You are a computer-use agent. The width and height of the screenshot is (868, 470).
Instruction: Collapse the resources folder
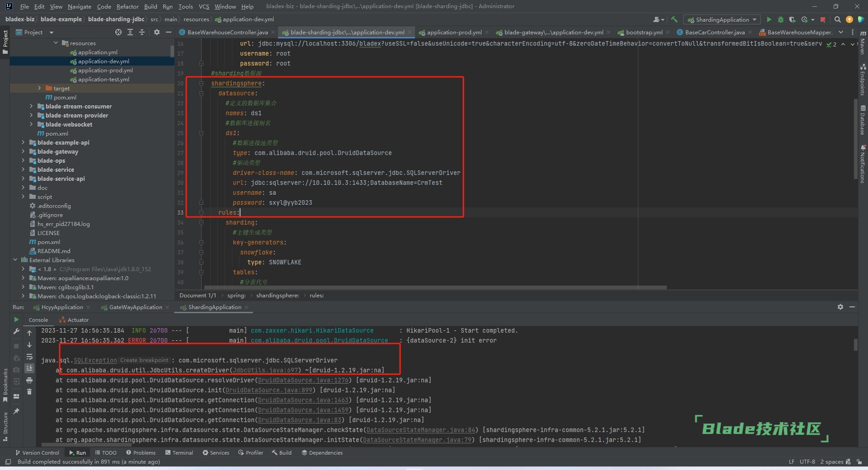56,43
